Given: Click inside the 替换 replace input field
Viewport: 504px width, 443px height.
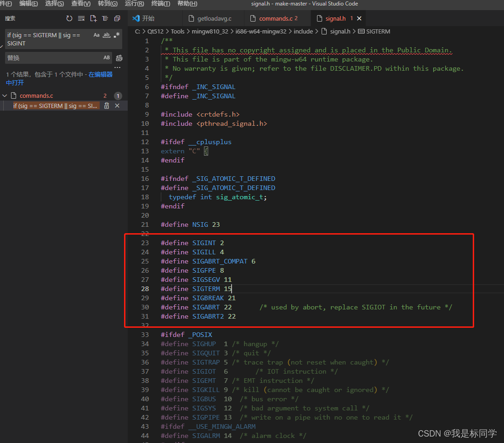Looking at the screenshot, I should point(55,58).
